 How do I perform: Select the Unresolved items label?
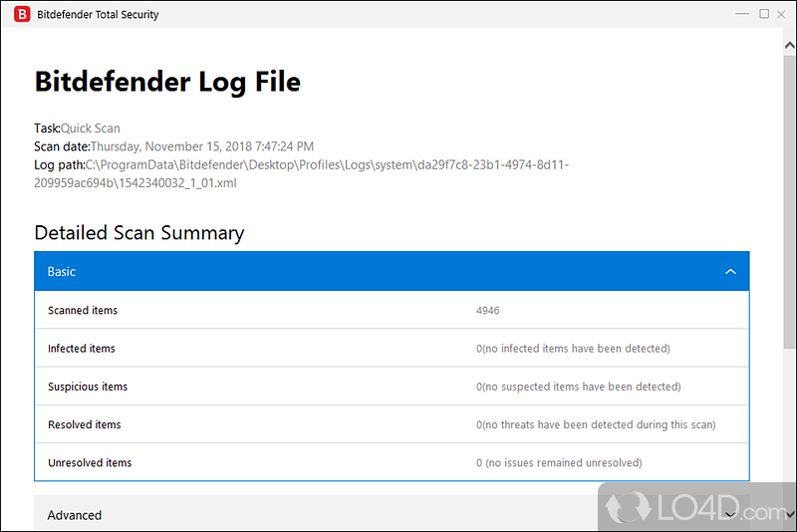tap(90, 462)
